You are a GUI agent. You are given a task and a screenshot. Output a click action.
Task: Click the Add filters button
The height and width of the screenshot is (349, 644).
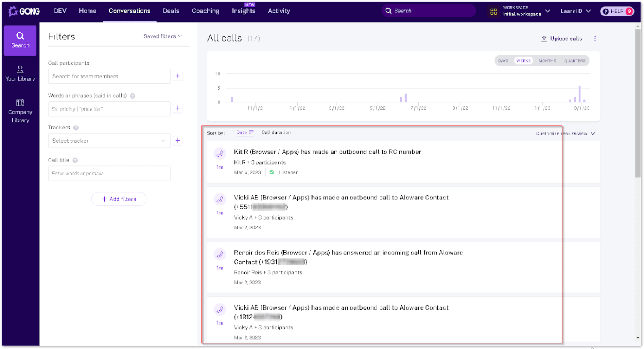pos(119,199)
